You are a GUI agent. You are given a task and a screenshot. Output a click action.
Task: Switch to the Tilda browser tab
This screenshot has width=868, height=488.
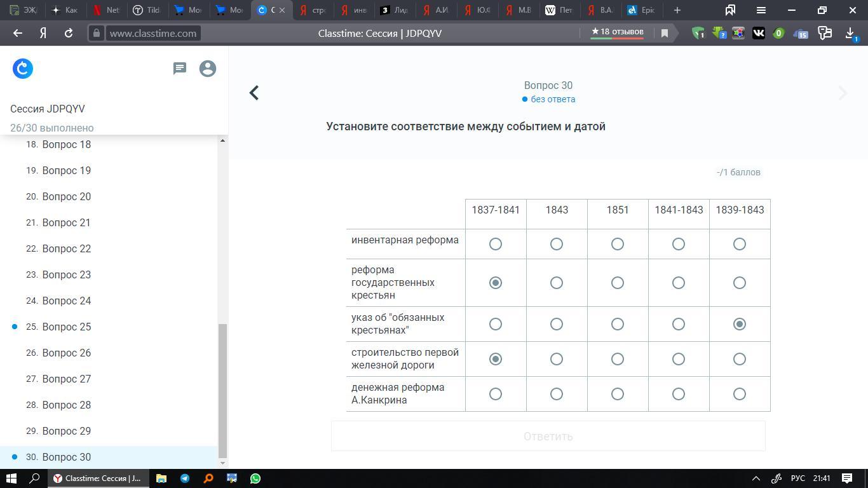point(146,10)
